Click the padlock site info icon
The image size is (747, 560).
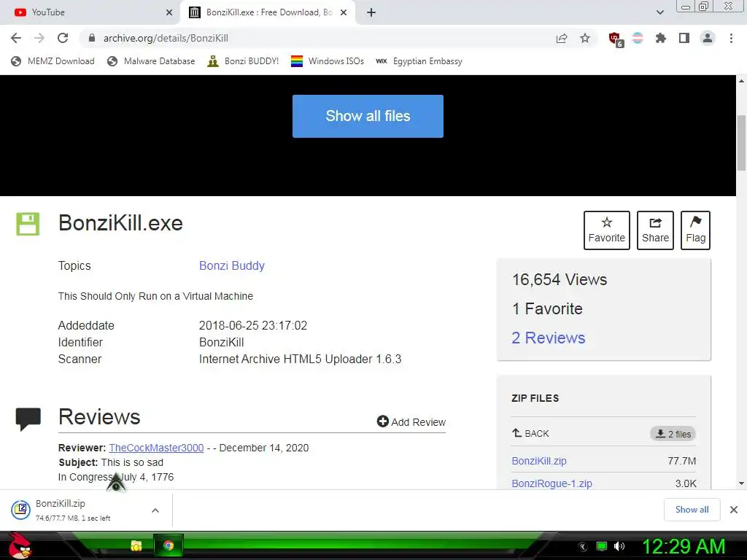tap(92, 38)
